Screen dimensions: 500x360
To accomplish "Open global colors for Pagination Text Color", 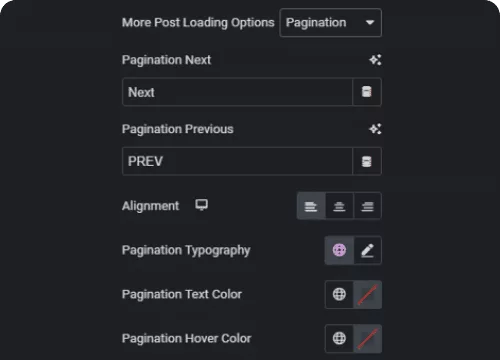I will [339, 294].
